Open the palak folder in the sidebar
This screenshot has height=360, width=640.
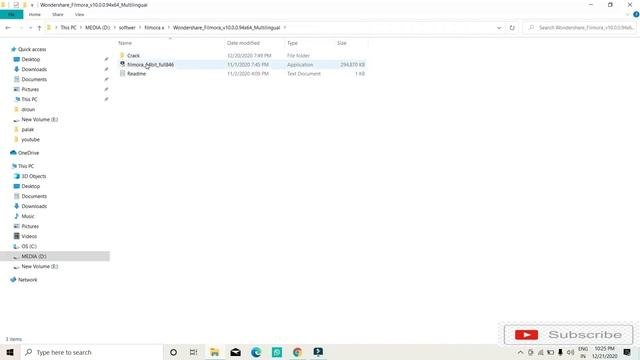pyautogui.click(x=27, y=129)
